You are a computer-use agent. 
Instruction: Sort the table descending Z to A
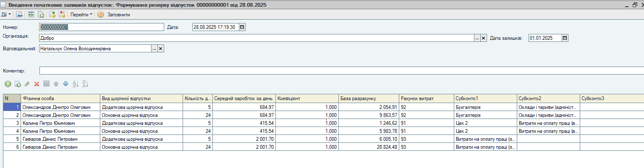85,84
